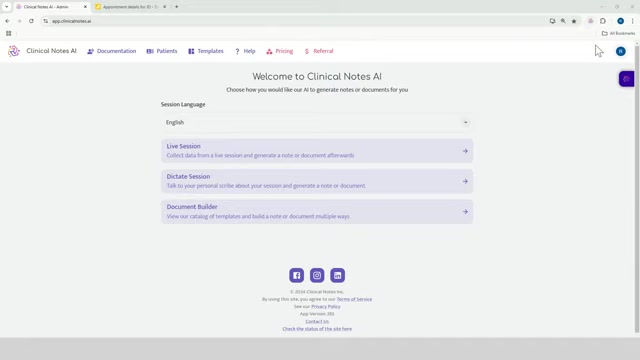The height and width of the screenshot is (360, 640).
Task: Bookmark this page with the star icon
Action: point(574,21)
